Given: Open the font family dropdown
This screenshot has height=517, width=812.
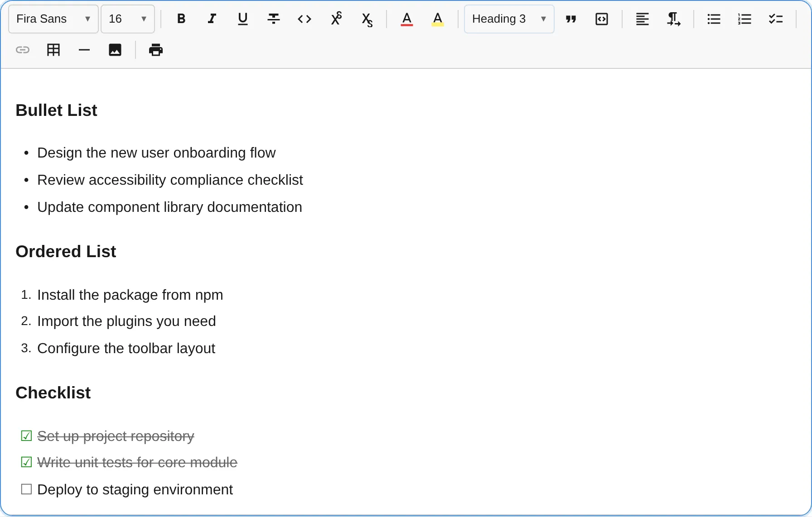Looking at the screenshot, I should pyautogui.click(x=53, y=19).
